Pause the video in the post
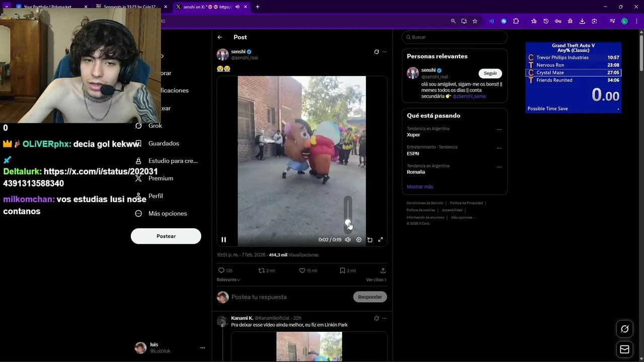 point(224,240)
